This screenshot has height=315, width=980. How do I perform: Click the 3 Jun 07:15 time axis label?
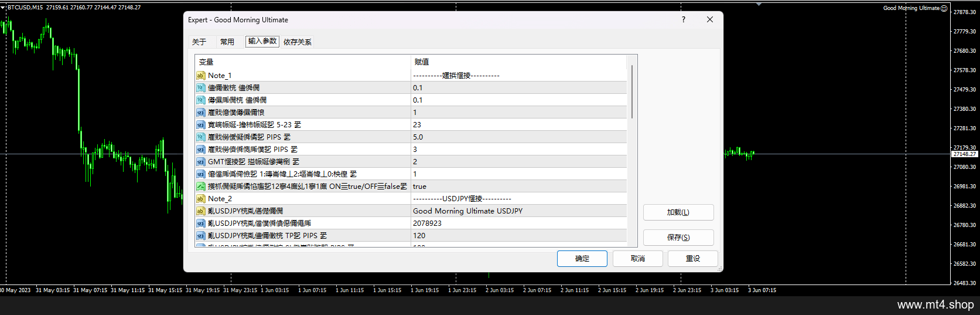tap(762, 290)
